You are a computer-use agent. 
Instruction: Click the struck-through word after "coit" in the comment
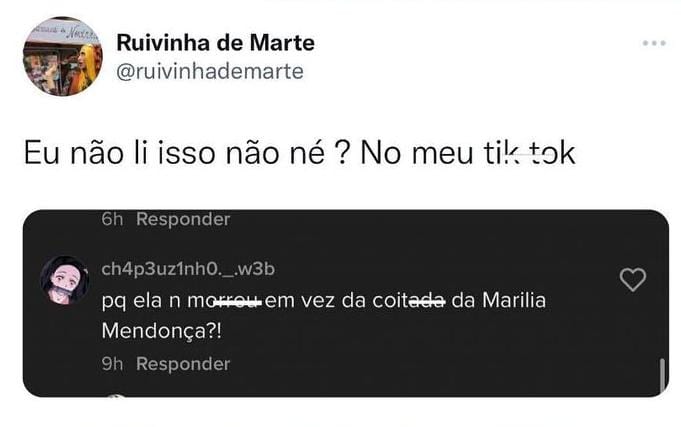(x=427, y=301)
